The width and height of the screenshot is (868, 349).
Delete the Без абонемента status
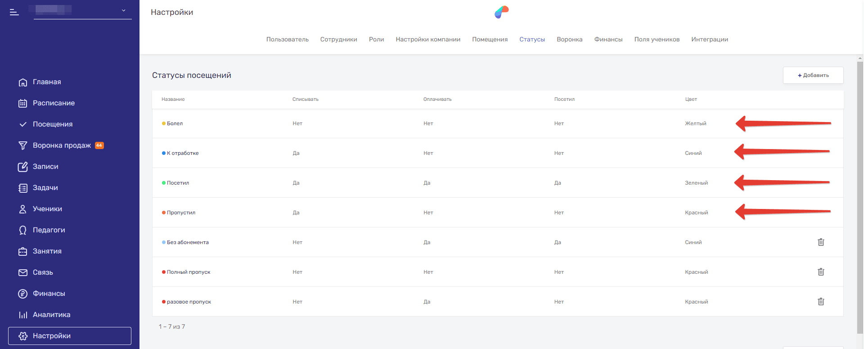click(x=821, y=242)
